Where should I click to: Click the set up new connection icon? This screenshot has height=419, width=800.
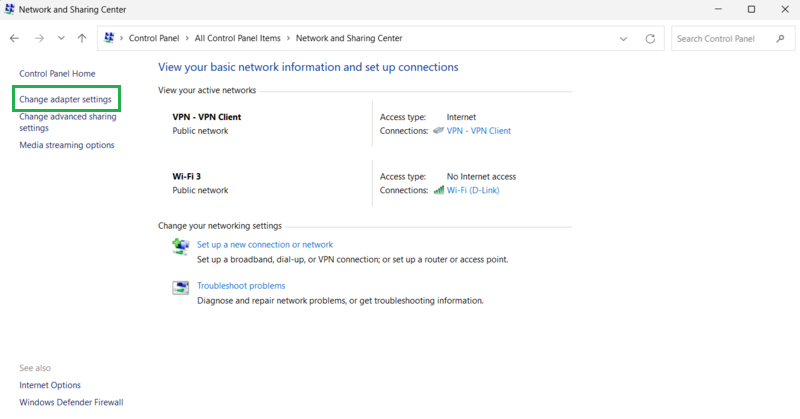click(180, 246)
